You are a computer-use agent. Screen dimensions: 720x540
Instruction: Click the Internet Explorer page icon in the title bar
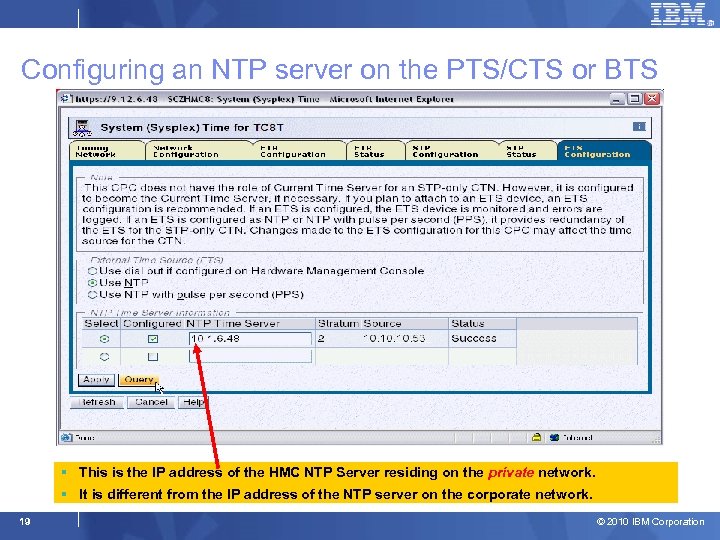click(x=67, y=98)
